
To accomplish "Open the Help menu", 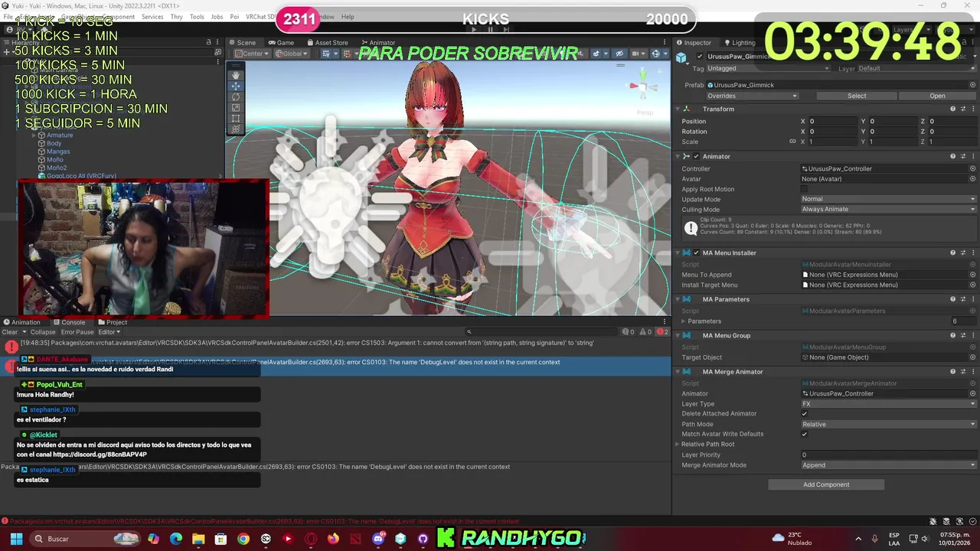I will [x=348, y=17].
